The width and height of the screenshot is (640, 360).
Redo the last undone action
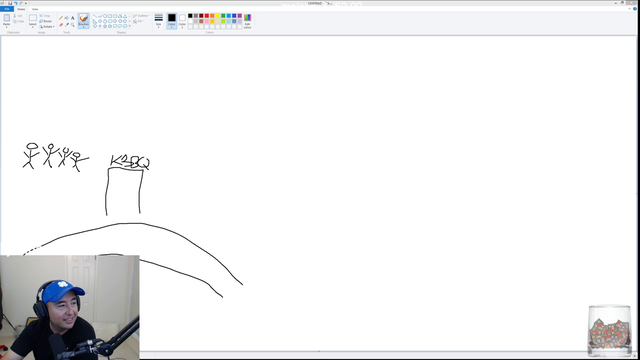pos(21,3)
